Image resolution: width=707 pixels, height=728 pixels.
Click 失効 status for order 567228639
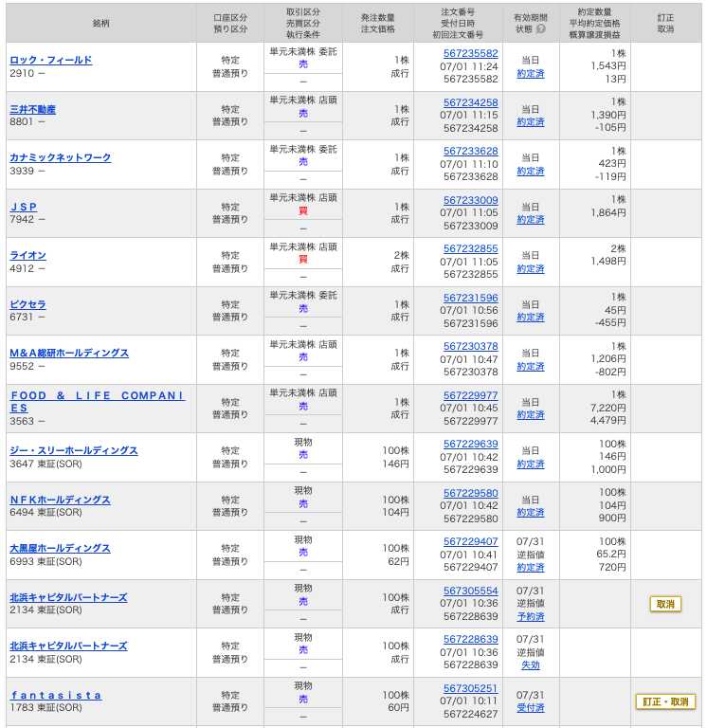(x=531, y=664)
